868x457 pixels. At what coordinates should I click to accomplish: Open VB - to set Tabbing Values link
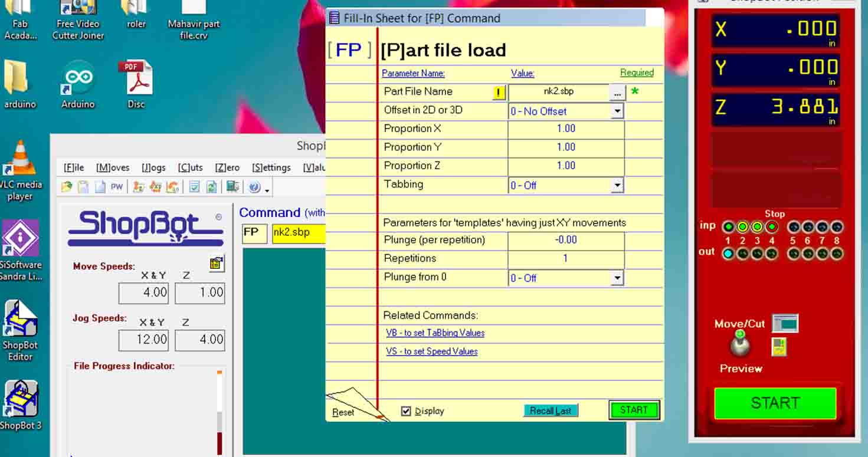(435, 333)
